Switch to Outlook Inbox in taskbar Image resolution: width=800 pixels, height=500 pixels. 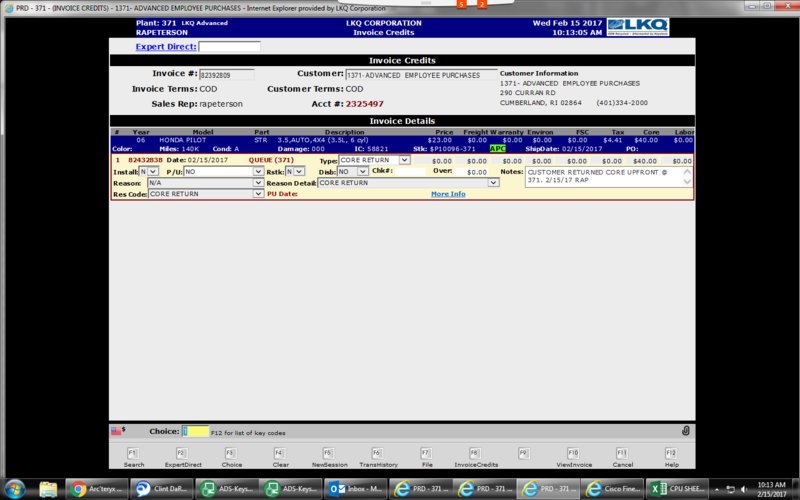(356, 489)
